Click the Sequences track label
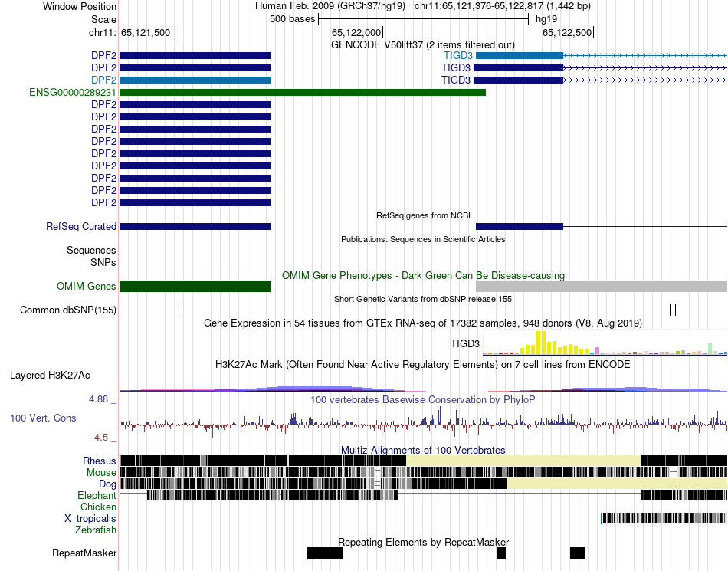 click(91, 250)
